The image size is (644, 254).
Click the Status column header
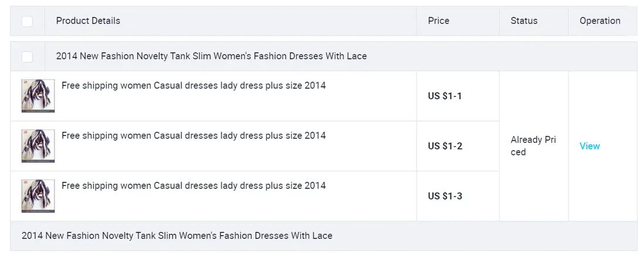(x=524, y=21)
